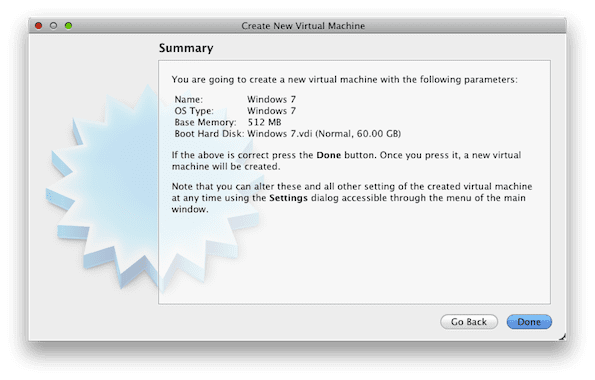The height and width of the screenshot is (380, 595).
Task: Click the Base Memory value 512 MB
Action: coord(264,122)
